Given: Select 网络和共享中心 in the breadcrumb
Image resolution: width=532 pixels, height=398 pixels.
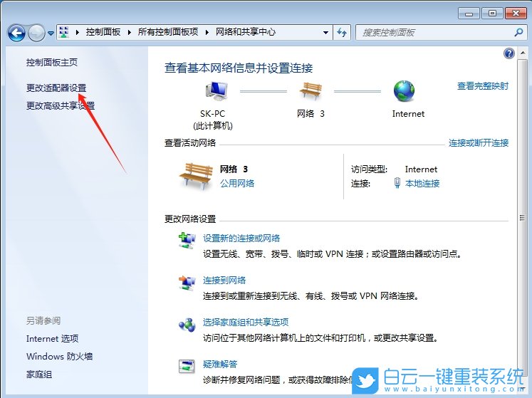Looking at the screenshot, I should pyautogui.click(x=246, y=32).
